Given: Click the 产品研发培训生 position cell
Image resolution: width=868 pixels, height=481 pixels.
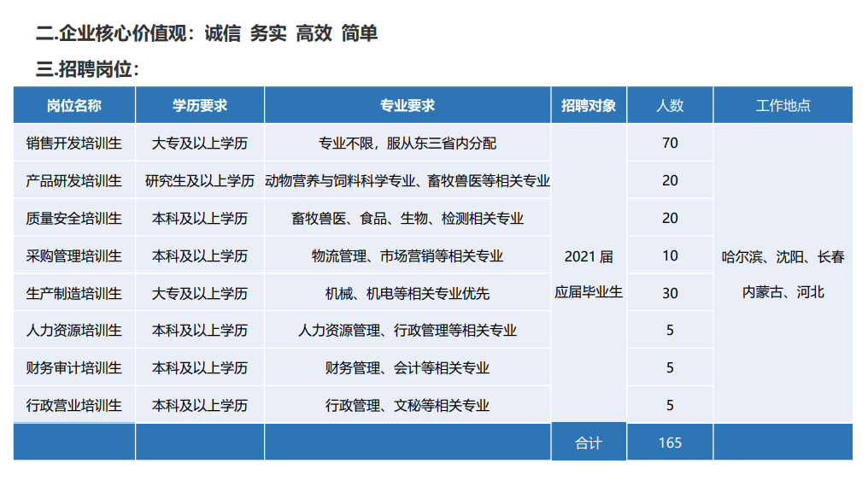Looking at the screenshot, I should [74, 181].
